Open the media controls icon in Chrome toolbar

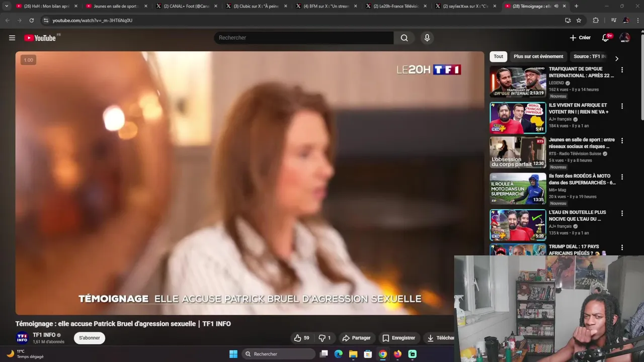pyautogui.click(x=613, y=20)
